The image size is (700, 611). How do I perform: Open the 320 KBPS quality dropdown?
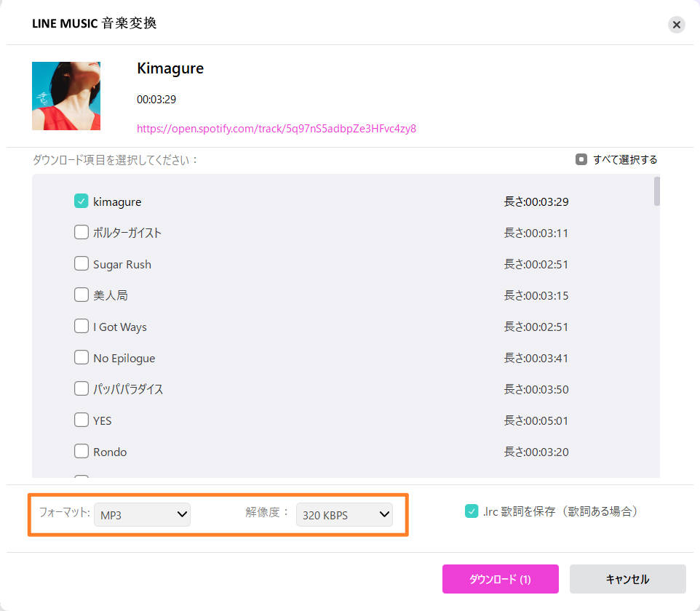pyautogui.click(x=345, y=514)
